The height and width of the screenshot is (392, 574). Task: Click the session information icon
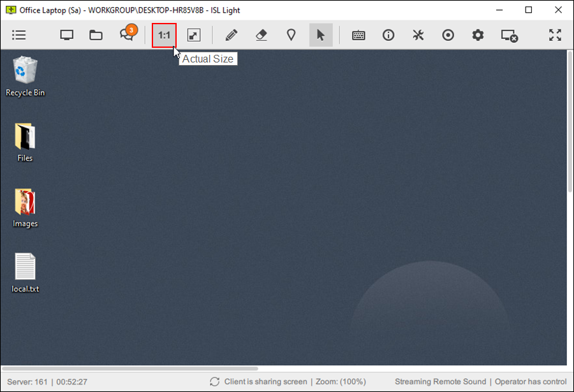(x=388, y=35)
